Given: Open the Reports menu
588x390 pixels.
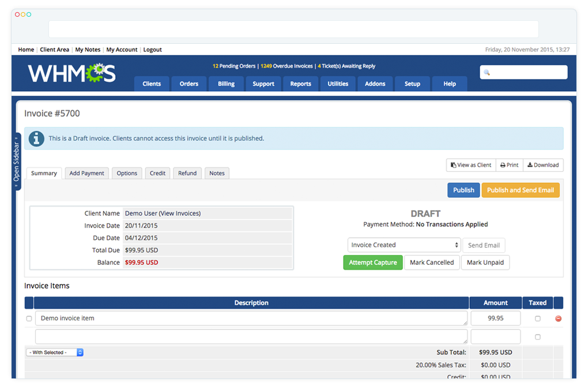Looking at the screenshot, I should (300, 84).
